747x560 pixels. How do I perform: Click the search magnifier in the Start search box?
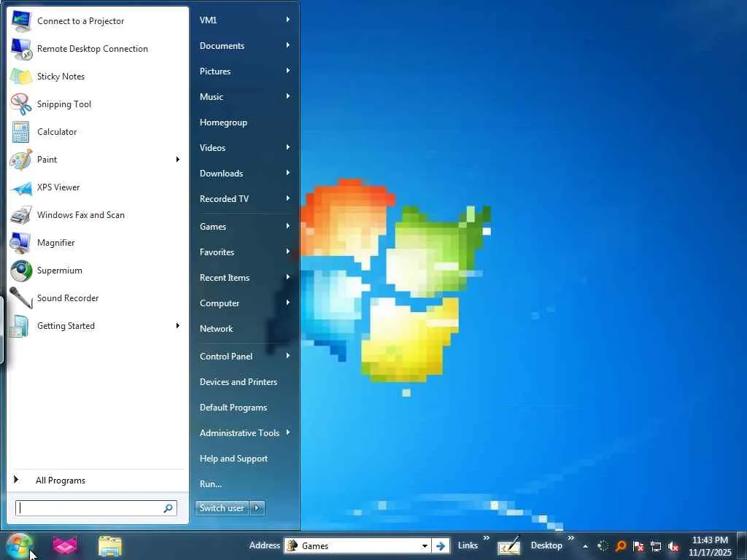coord(169,508)
